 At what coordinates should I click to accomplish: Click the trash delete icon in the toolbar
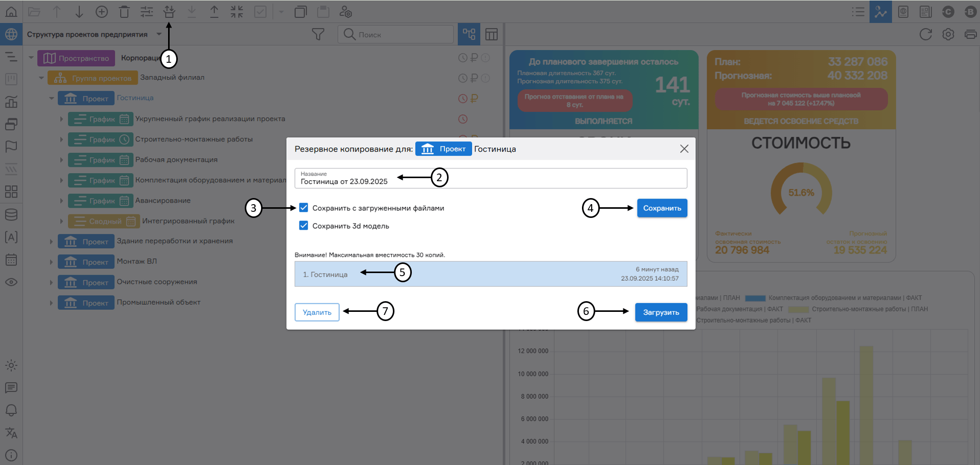[x=124, y=12]
